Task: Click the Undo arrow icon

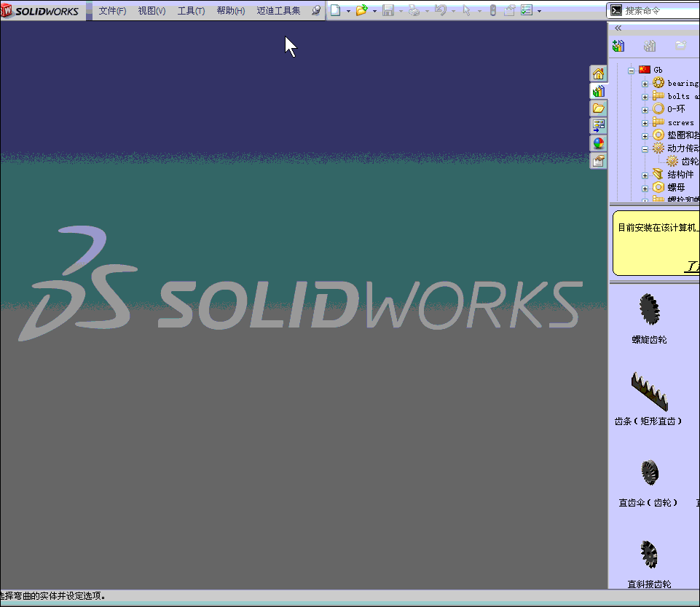Action: pos(440,10)
